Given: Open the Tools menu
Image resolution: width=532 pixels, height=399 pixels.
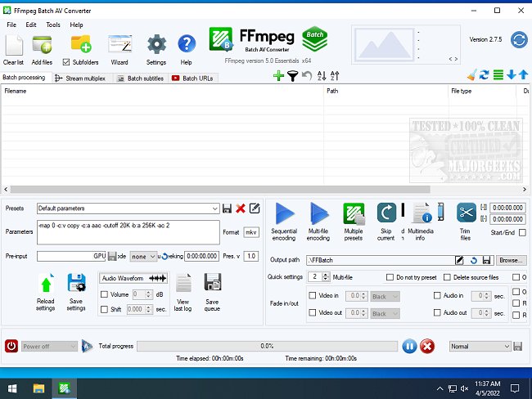Looking at the screenshot, I should pos(53,25).
